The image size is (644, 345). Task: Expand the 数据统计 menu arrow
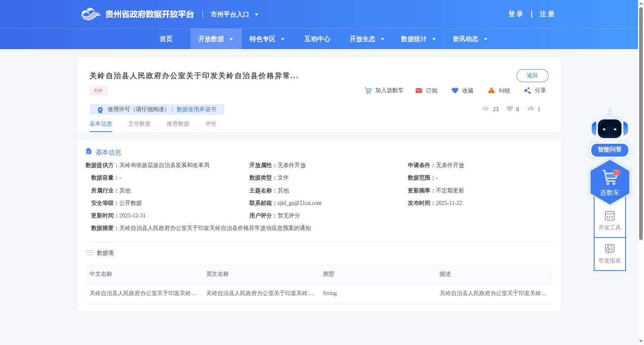coord(434,39)
